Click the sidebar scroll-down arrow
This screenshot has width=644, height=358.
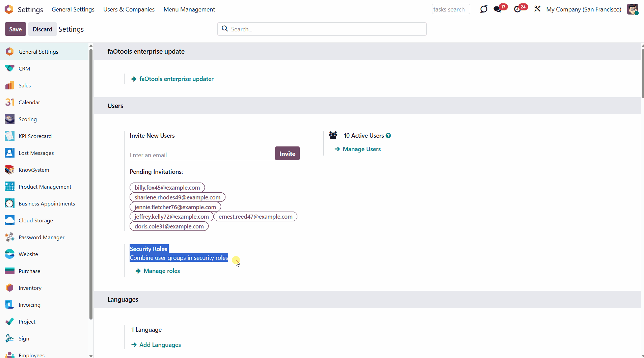tap(91, 355)
